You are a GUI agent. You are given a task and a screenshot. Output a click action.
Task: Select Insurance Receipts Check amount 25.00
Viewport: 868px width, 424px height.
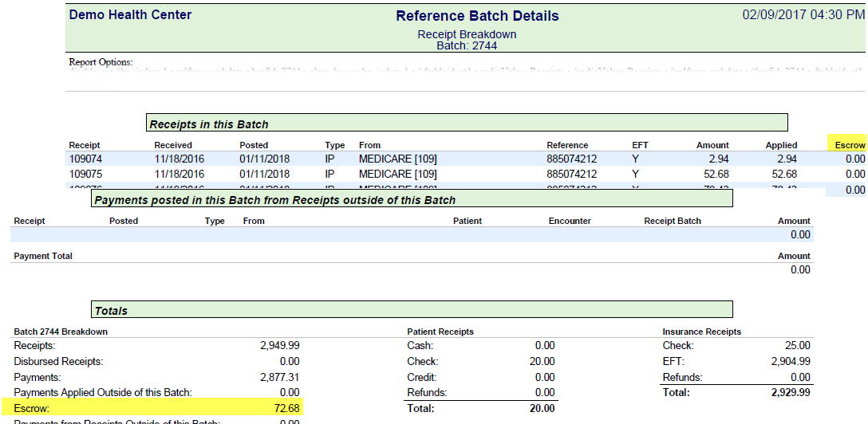(x=798, y=346)
